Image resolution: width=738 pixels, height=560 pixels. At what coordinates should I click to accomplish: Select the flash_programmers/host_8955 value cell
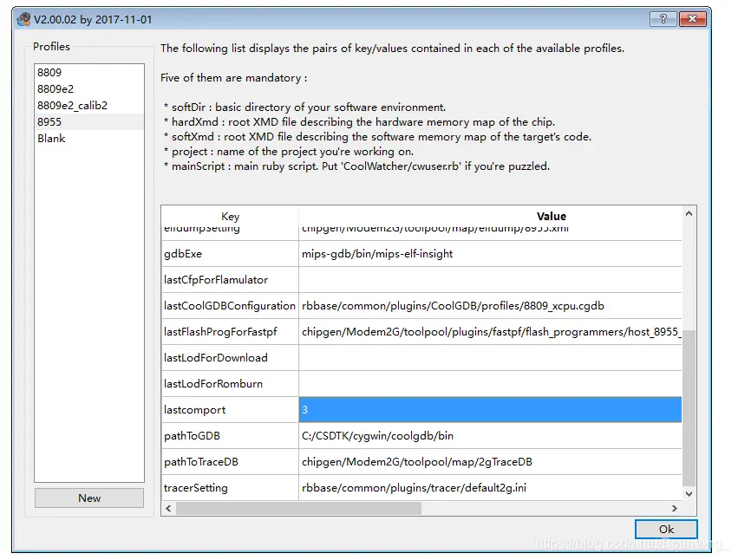(490, 332)
